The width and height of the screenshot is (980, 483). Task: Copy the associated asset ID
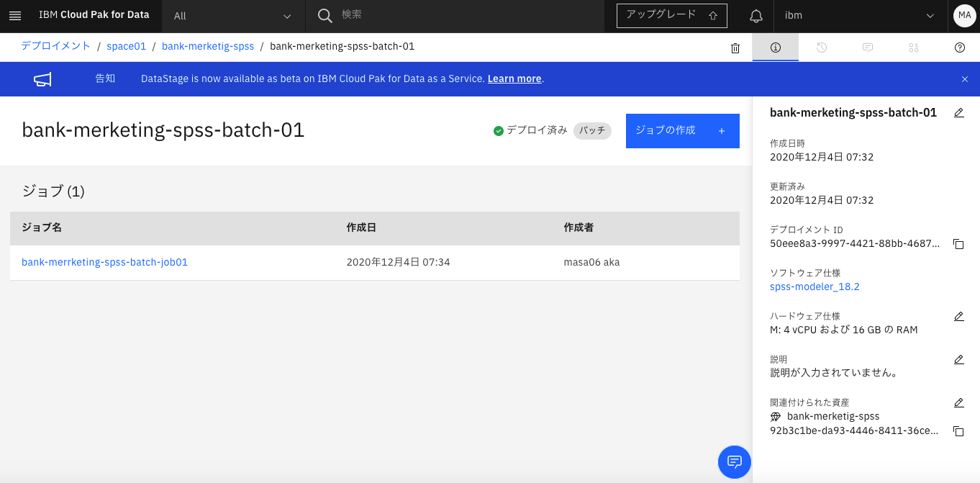tap(958, 431)
